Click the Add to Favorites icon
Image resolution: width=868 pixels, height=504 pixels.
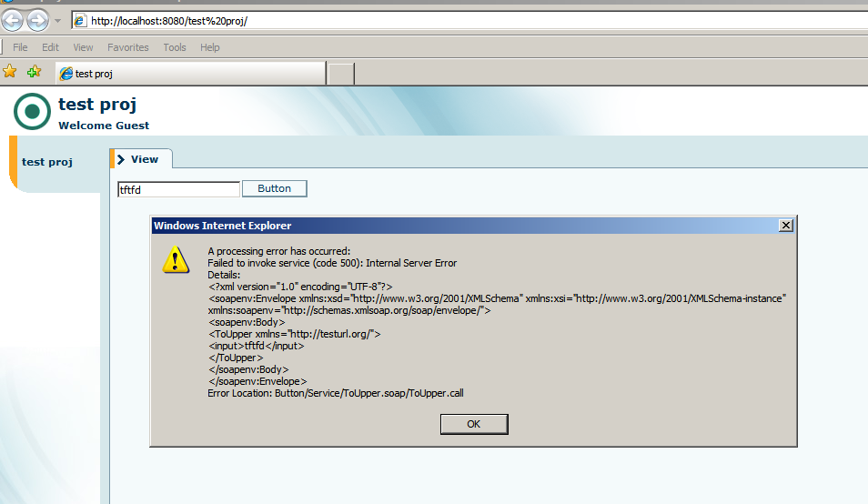(x=34, y=72)
